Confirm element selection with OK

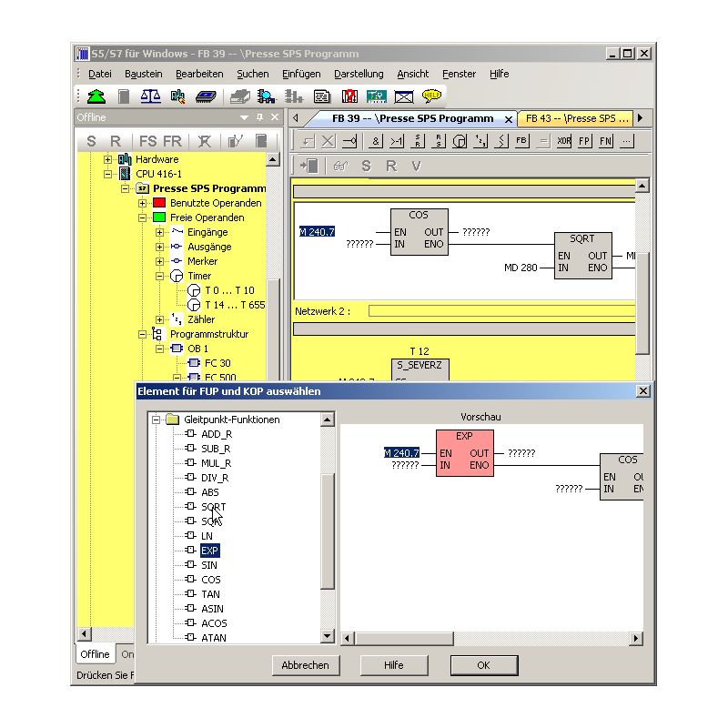(x=483, y=665)
